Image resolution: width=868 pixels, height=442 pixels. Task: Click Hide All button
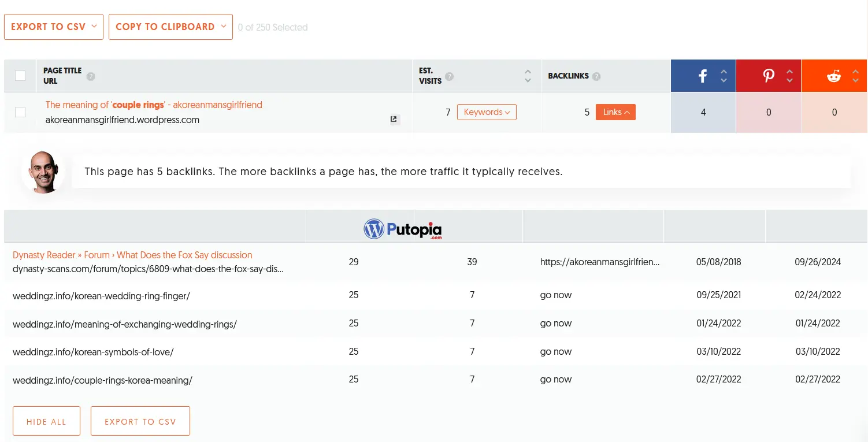click(46, 421)
